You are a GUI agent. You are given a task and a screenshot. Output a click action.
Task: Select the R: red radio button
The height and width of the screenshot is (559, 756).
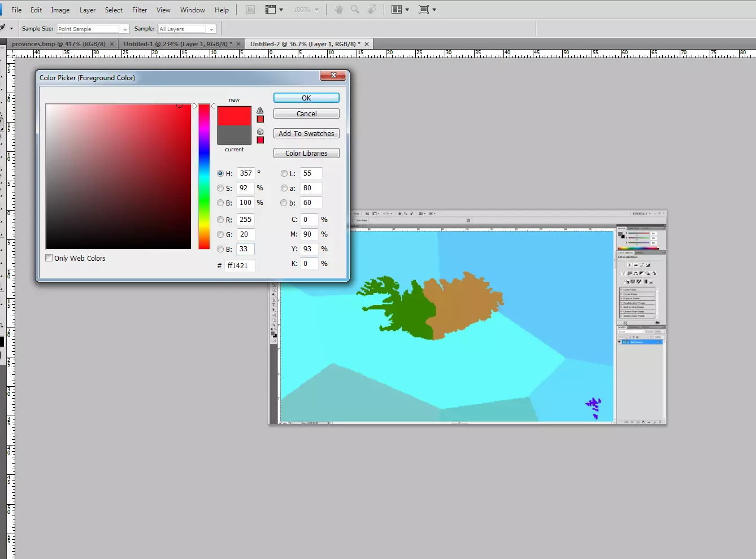point(220,220)
